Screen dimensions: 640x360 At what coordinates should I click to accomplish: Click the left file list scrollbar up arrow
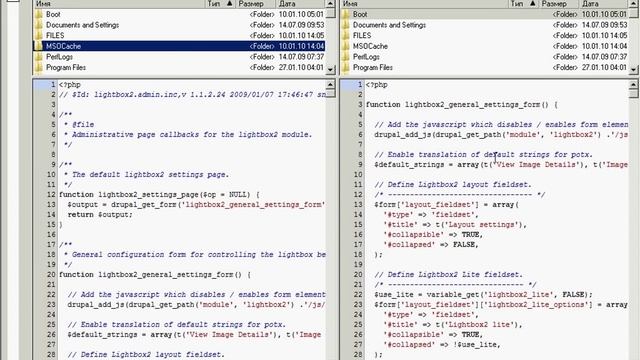[331, 4]
